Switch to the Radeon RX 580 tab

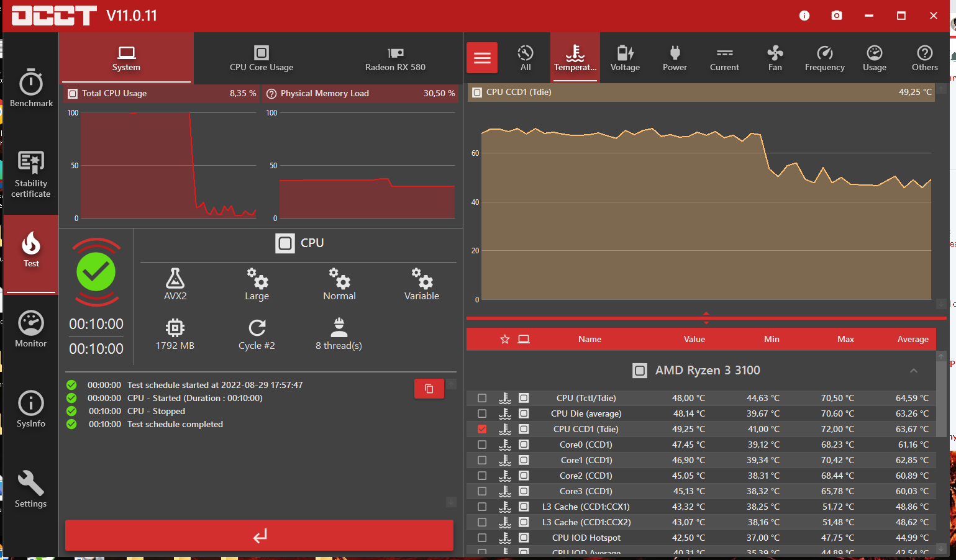(x=395, y=58)
